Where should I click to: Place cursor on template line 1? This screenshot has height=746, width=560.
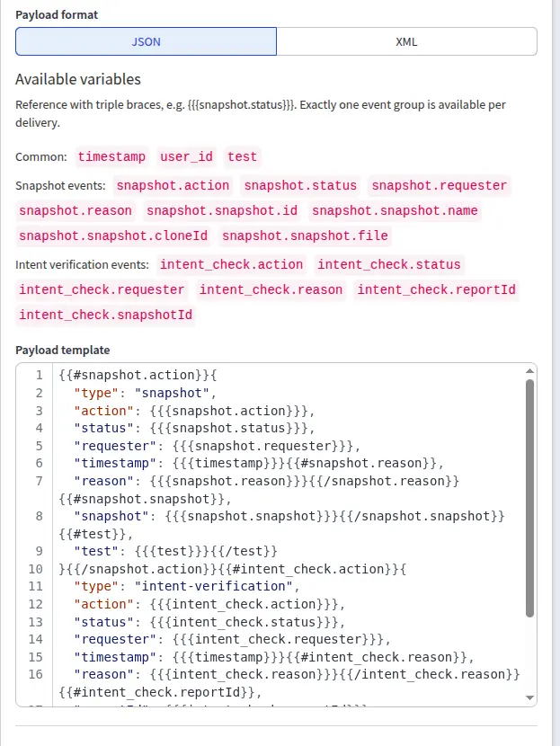[138, 375]
